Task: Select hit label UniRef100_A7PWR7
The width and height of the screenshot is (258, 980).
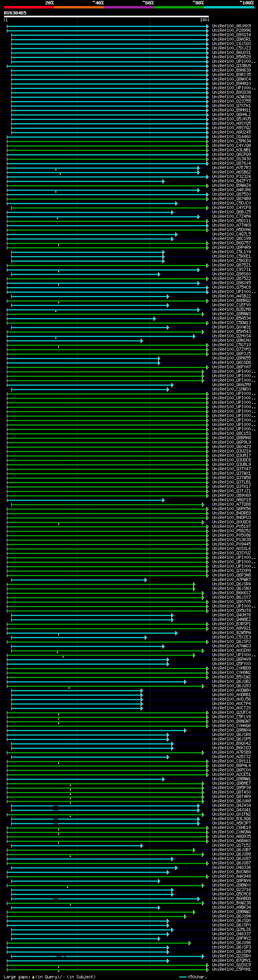Action: 231,579
